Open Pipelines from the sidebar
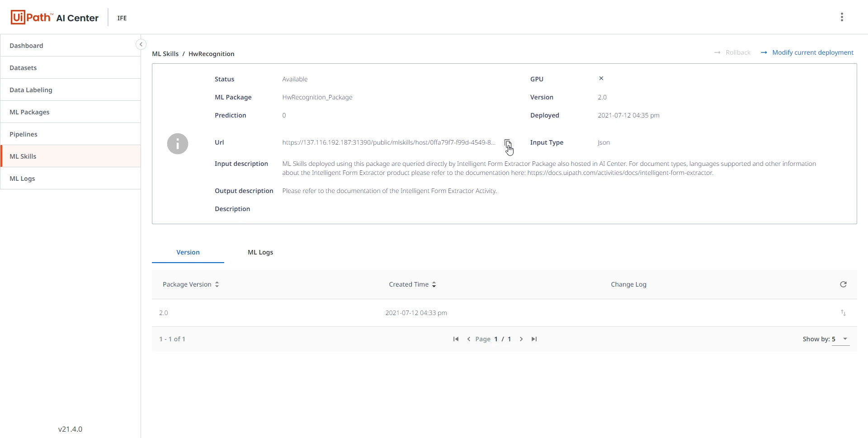This screenshot has height=438, width=868. pos(71,134)
